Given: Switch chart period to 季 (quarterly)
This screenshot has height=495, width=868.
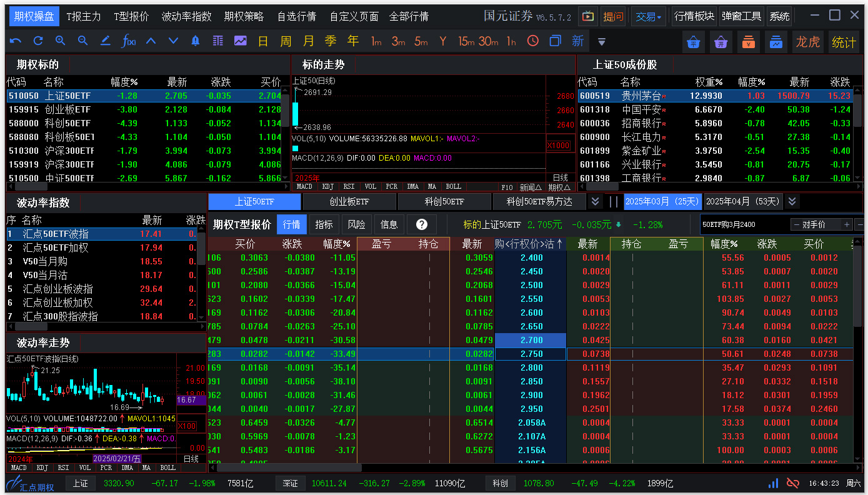Looking at the screenshot, I should point(331,41).
